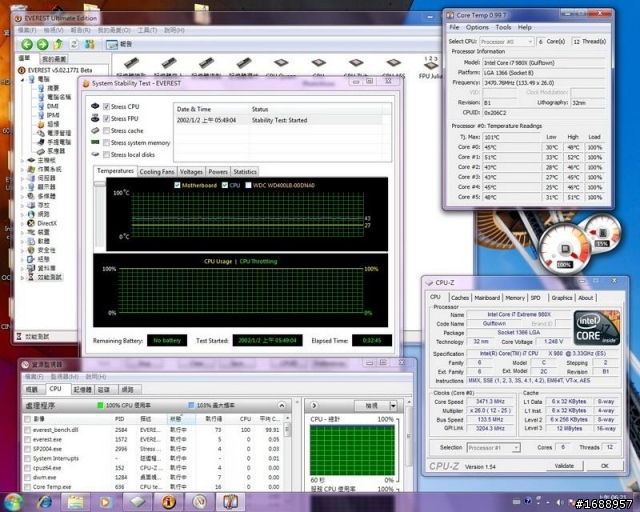
Task: Open the Select CPU Processor #0 dropdown in Core Temp
Action: point(507,42)
